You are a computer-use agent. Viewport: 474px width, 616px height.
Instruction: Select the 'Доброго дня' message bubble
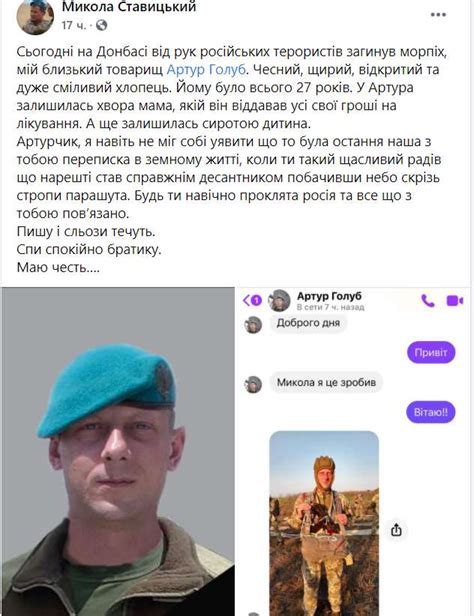pyautogui.click(x=308, y=323)
